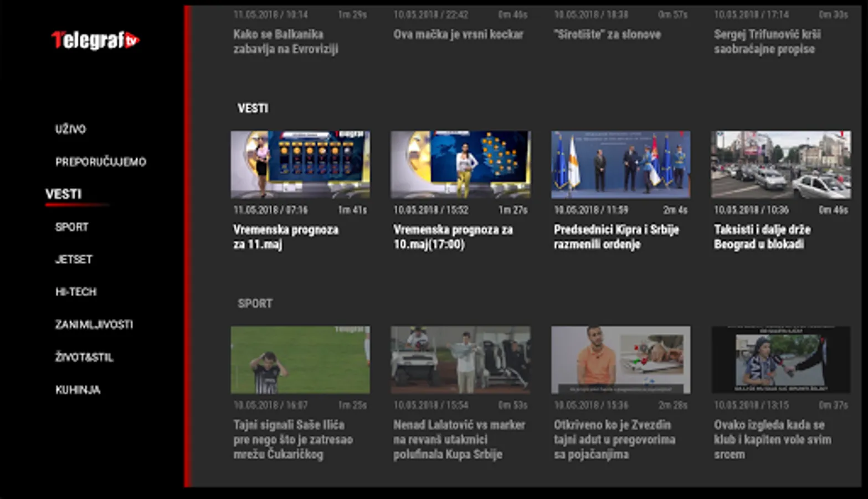Click the duration '0m 37s'
Viewport: 868px width, 499px height.
pyautogui.click(x=833, y=405)
